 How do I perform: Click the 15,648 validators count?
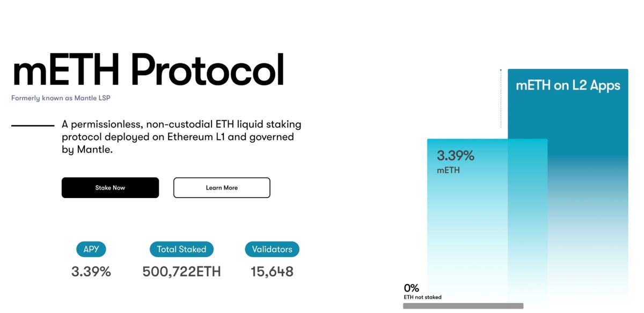tap(272, 272)
